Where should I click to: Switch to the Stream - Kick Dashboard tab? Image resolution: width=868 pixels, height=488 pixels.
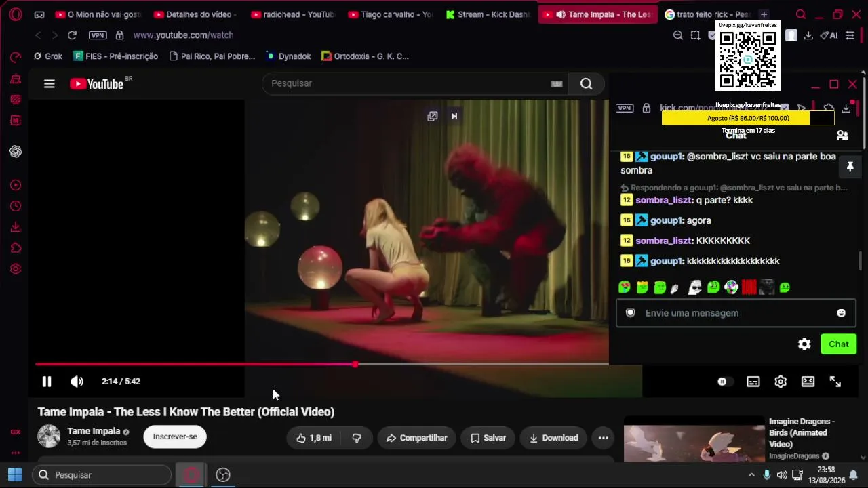(x=487, y=14)
